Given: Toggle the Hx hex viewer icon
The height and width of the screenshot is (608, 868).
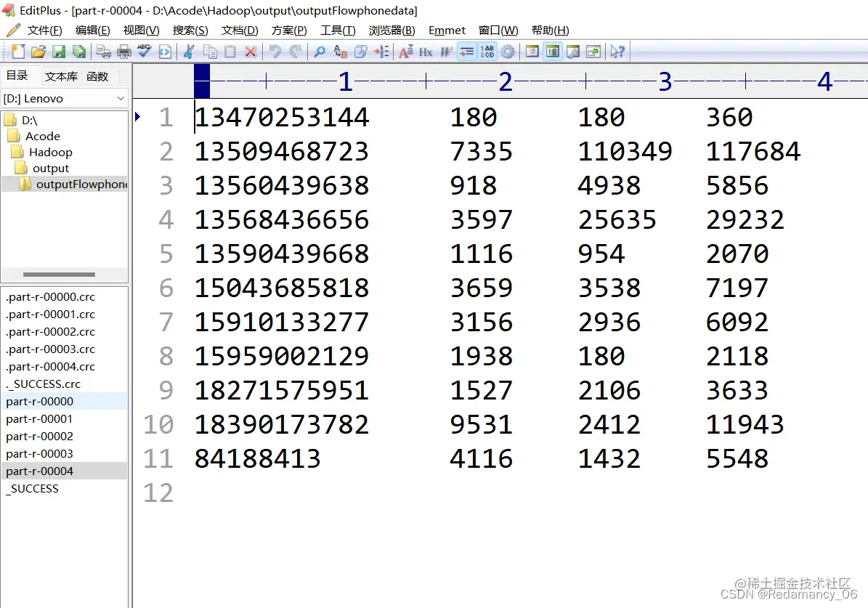Looking at the screenshot, I should point(426,52).
